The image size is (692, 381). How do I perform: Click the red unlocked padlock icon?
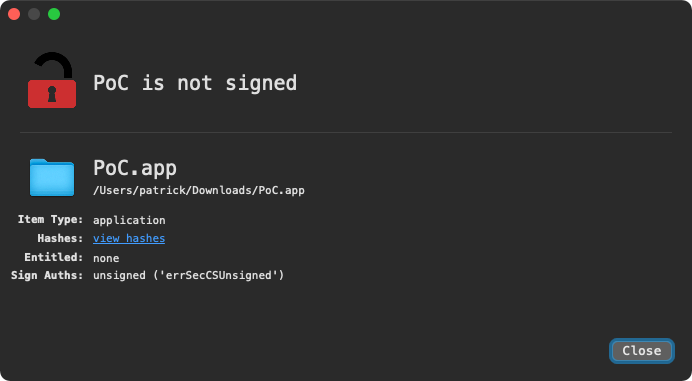tap(52, 80)
